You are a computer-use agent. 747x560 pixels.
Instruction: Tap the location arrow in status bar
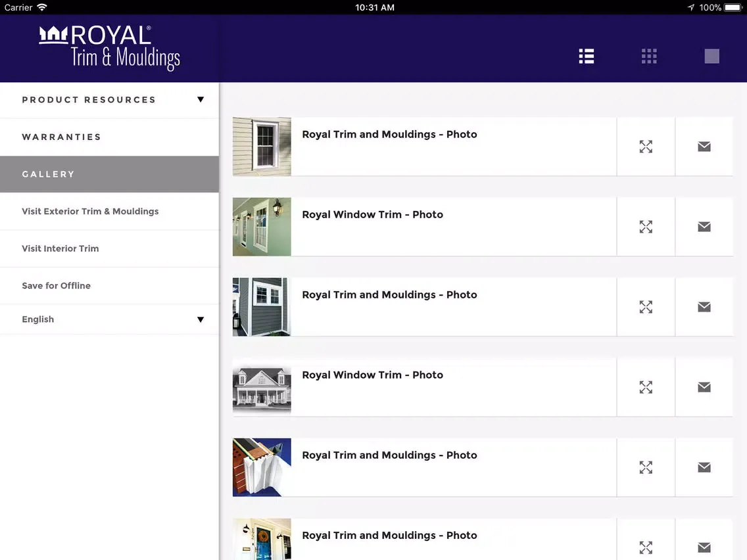(x=691, y=7)
